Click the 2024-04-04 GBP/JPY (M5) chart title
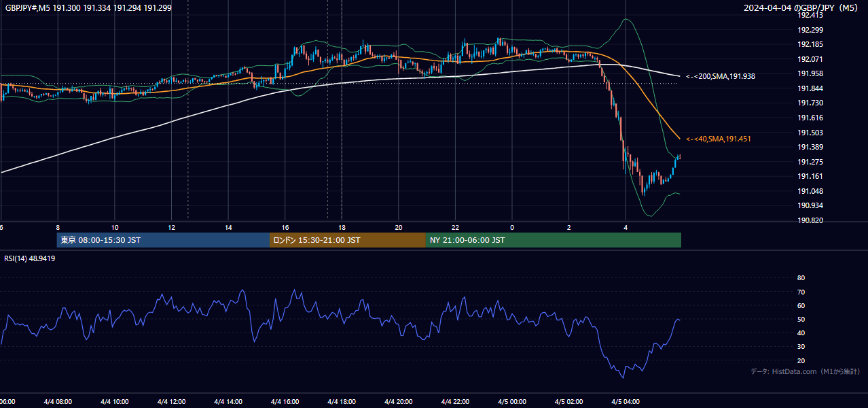Viewport: 868px width, 408px height. click(801, 7)
